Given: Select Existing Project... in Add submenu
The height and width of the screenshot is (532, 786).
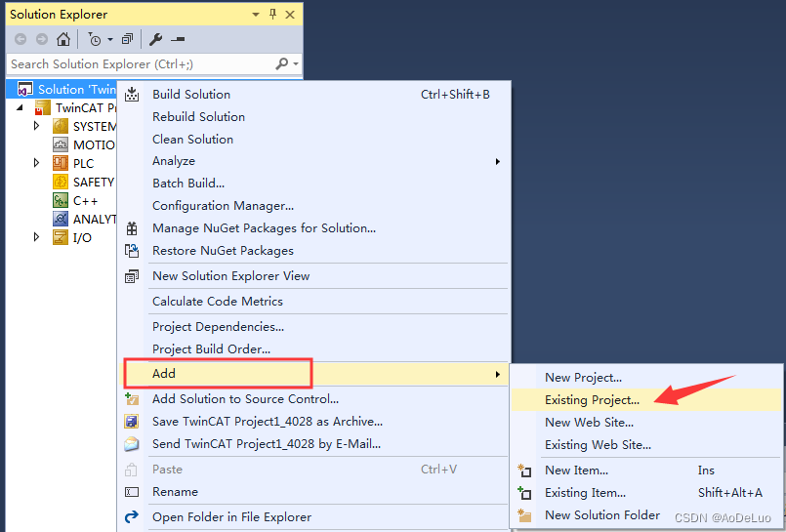Looking at the screenshot, I should point(646,400).
